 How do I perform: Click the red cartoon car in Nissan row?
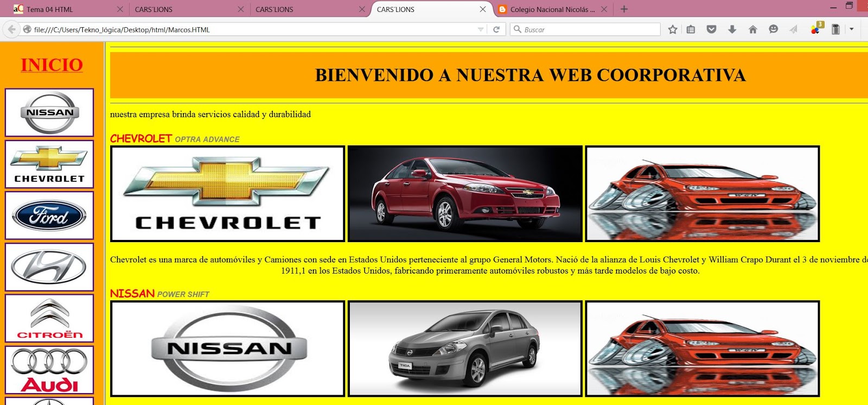click(703, 349)
